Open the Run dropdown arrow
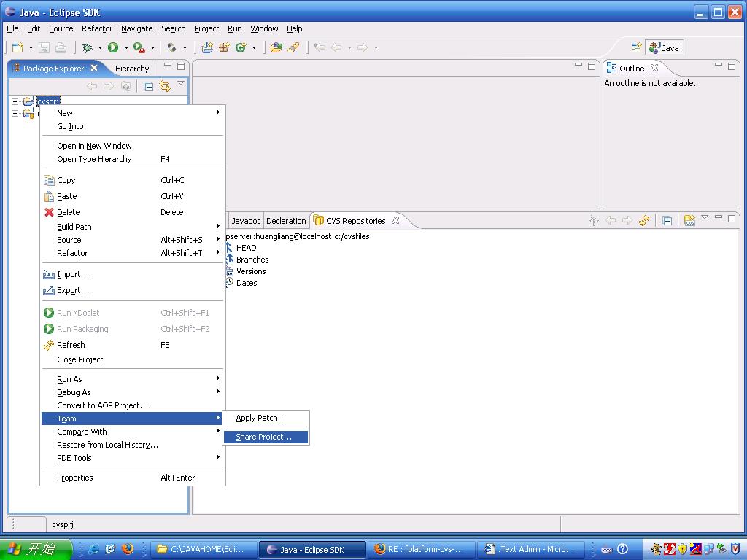This screenshot has height=560, width=747. (x=126, y=47)
